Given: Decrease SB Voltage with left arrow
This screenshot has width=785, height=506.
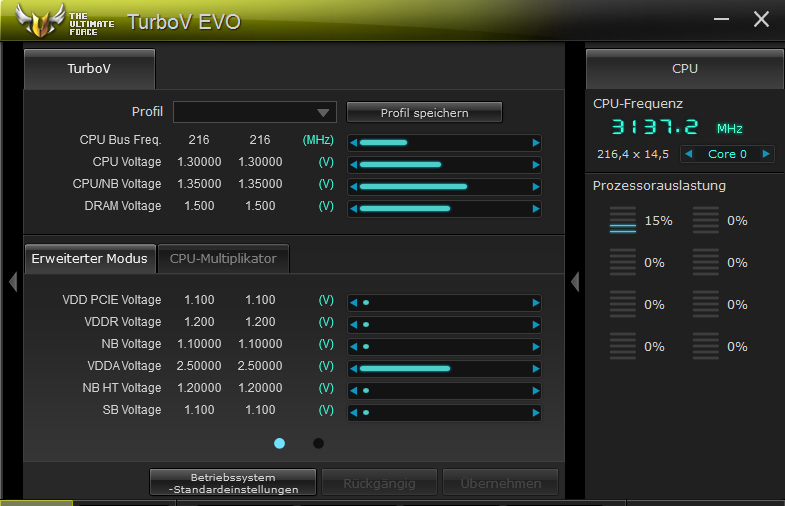Looking at the screenshot, I should point(353,413).
